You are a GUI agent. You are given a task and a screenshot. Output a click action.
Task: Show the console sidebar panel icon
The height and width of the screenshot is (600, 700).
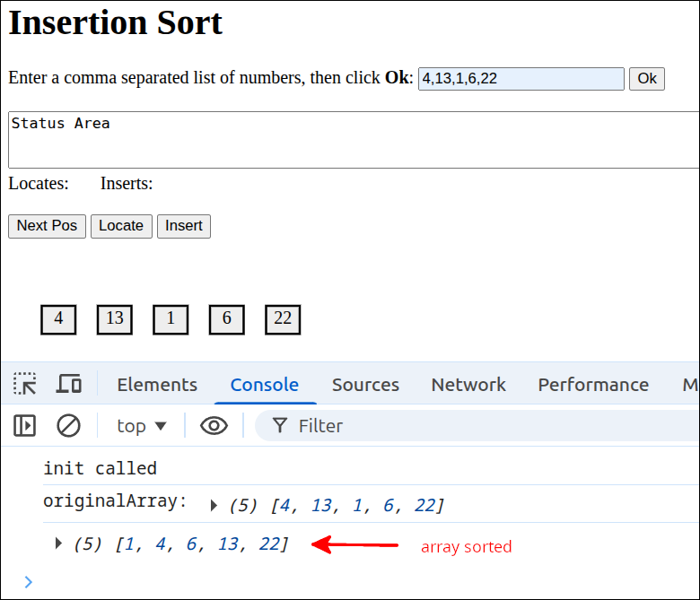pos(25,425)
